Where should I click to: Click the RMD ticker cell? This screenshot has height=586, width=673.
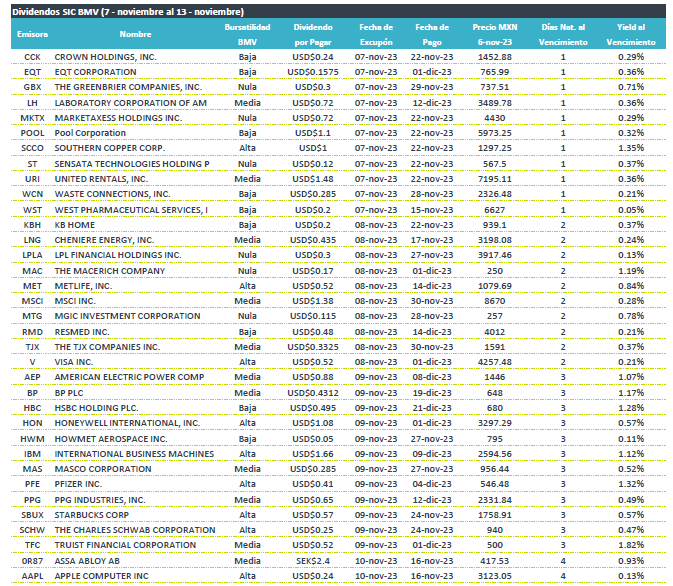[32, 332]
